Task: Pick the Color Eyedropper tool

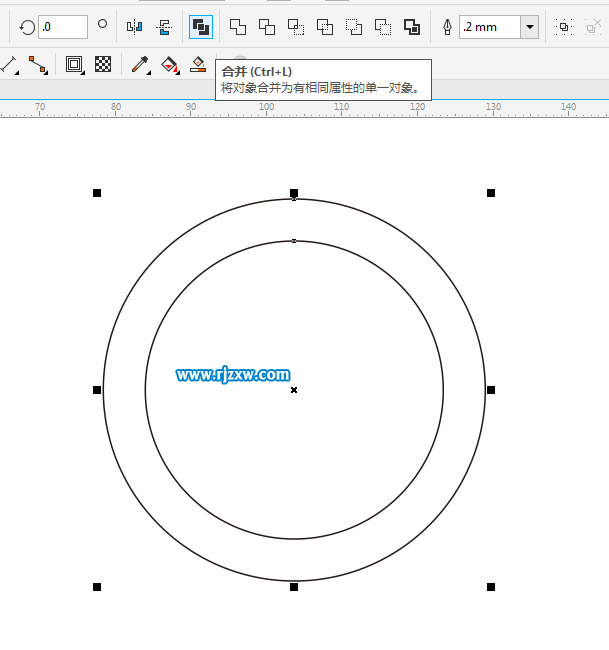Action: tap(140, 65)
